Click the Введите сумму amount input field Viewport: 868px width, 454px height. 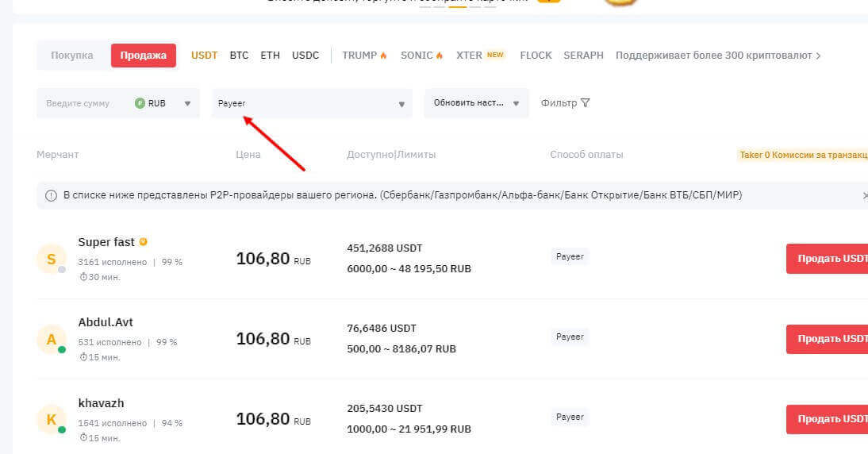[83, 104]
